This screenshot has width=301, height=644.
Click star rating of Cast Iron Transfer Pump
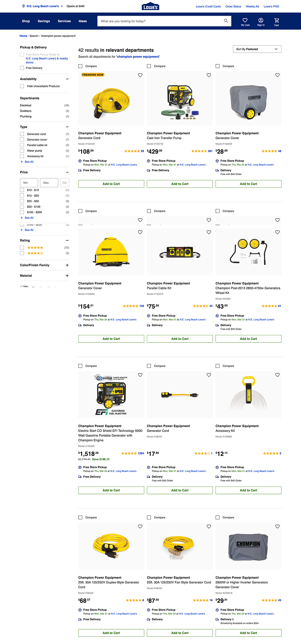(199, 151)
